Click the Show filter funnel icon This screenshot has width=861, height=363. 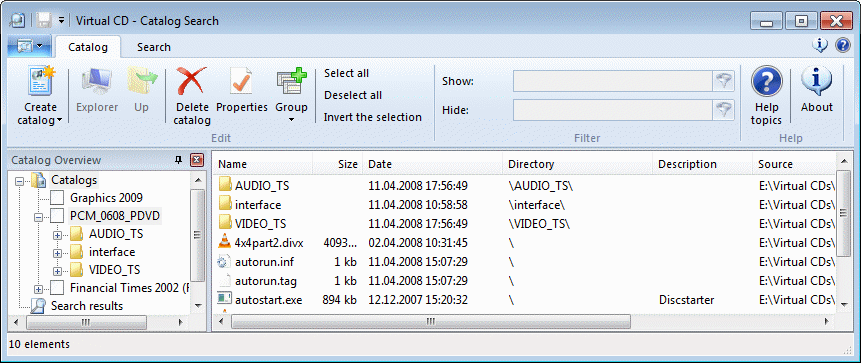[724, 81]
